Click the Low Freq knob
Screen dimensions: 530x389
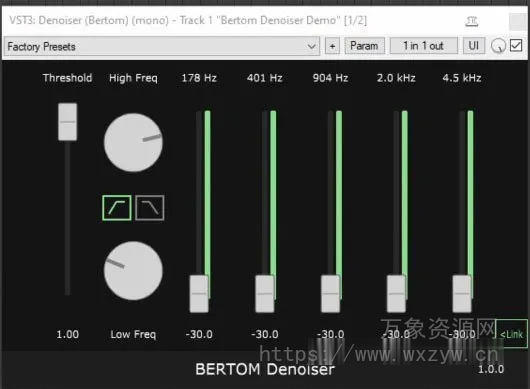pos(133,270)
